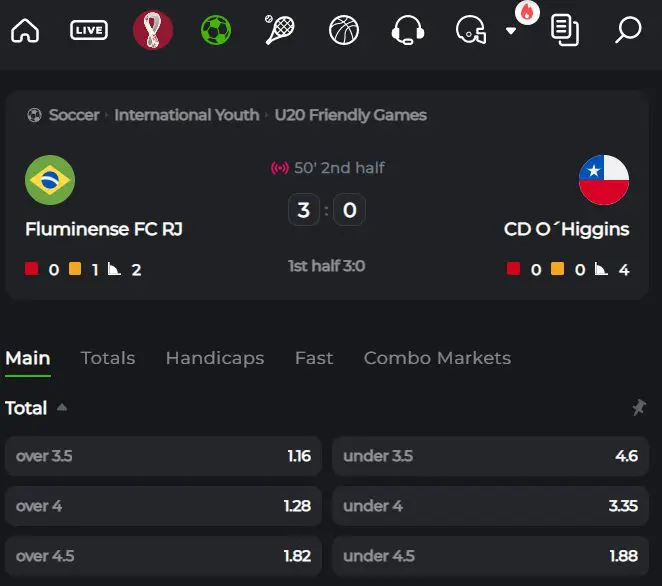This screenshot has width=662, height=586.
Task: Pin the Total market
Action: pos(639,407)
